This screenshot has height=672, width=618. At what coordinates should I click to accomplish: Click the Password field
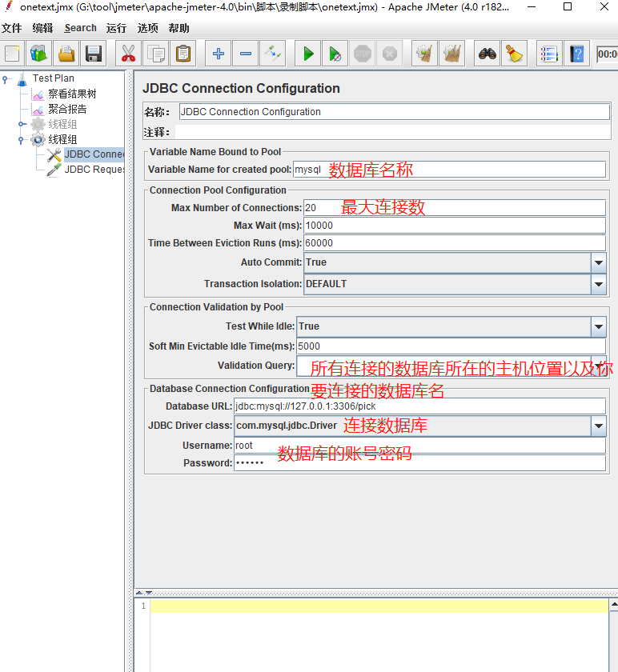[x=419, y=463]
